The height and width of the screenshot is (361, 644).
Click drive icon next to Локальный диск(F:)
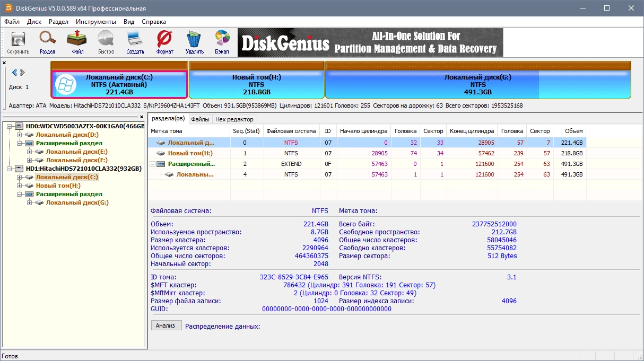[x=40, y=160]
